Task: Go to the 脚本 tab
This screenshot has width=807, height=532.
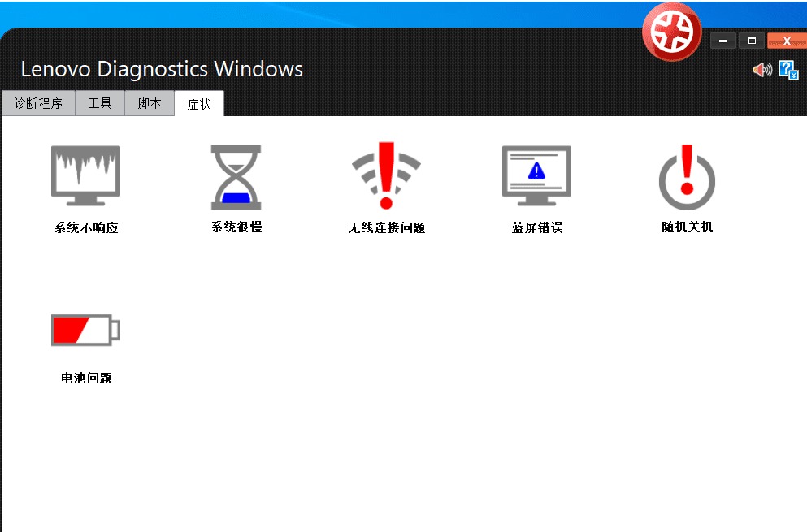Action: click(150, 103)
